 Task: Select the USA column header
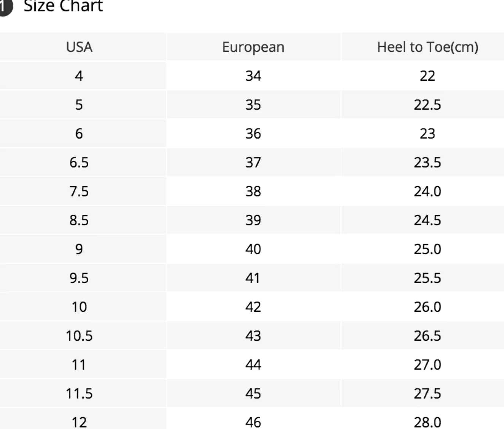[x=79, y=47]
